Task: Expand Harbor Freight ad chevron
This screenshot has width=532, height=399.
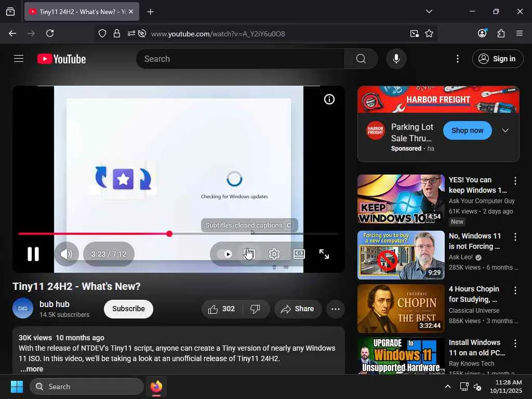Action: click(505, 130)
